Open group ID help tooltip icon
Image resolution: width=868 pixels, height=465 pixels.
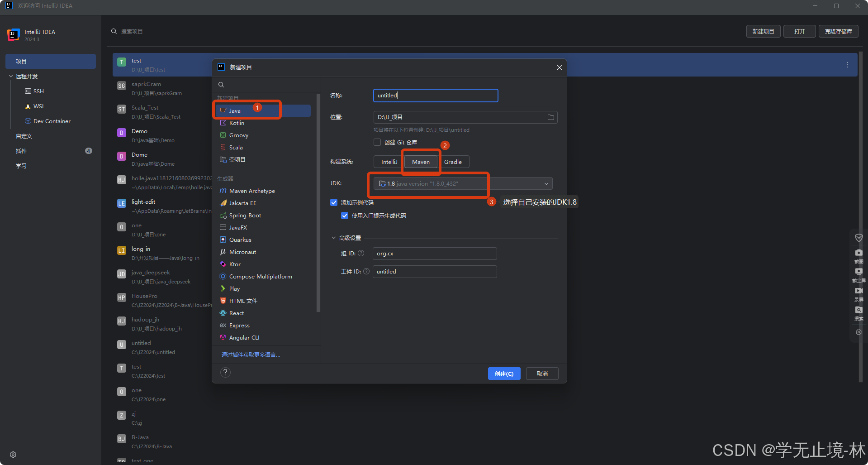click(361, 254)
